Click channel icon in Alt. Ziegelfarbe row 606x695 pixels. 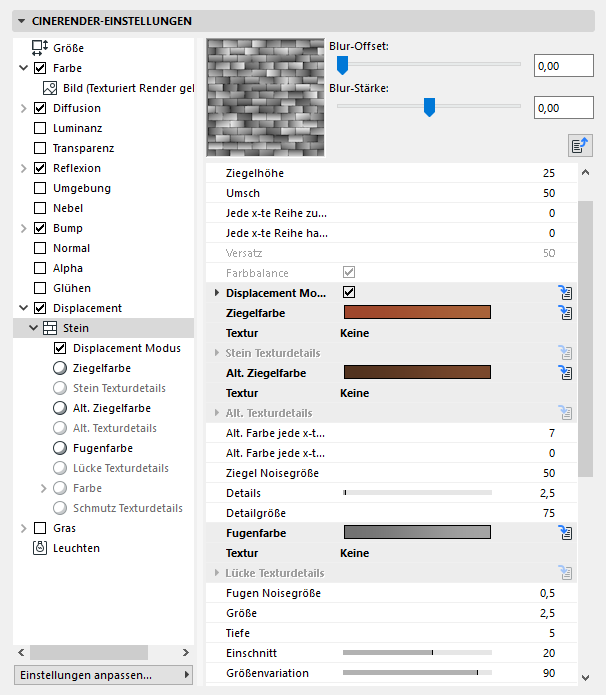point(565,373)
